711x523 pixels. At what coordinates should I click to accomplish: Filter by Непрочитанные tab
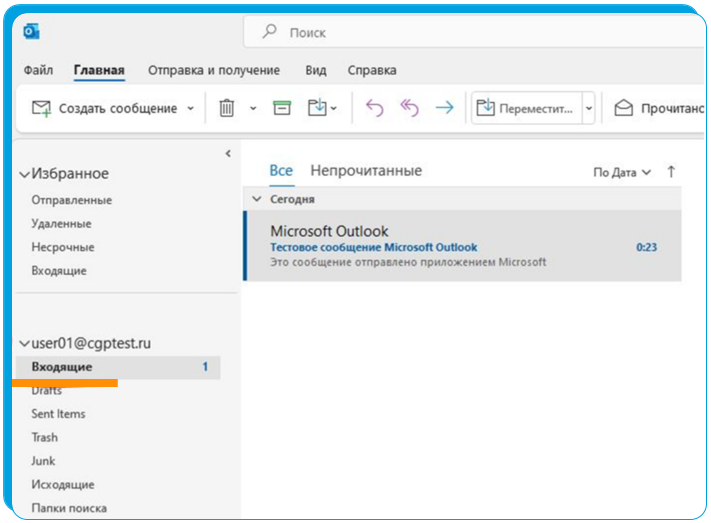366,171
